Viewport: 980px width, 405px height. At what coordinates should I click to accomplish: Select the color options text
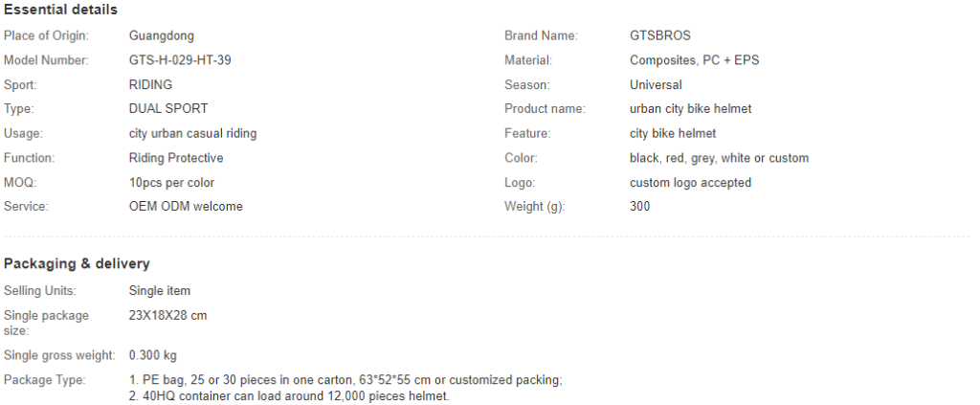coord(719,157)
